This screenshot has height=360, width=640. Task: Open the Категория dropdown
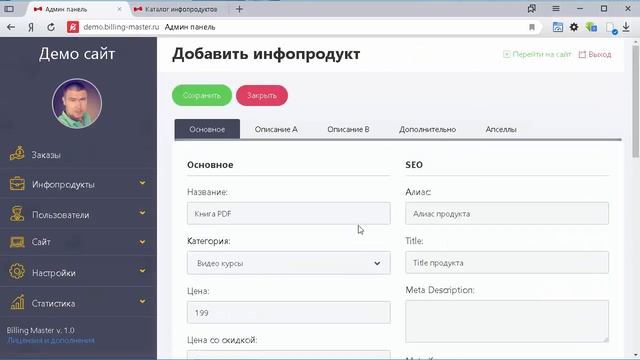[x=289, y=263]
